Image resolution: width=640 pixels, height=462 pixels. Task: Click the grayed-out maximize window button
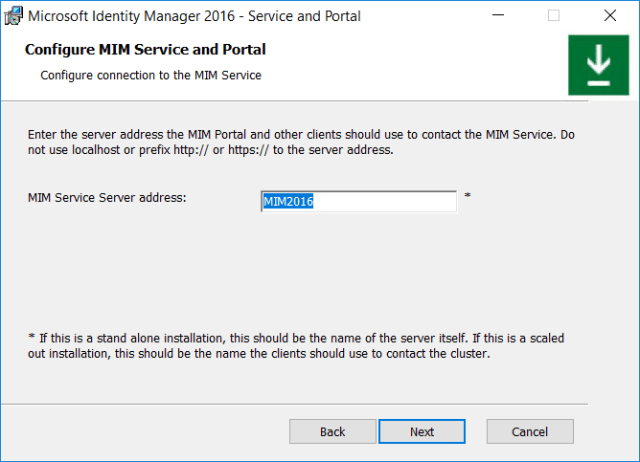553,16
